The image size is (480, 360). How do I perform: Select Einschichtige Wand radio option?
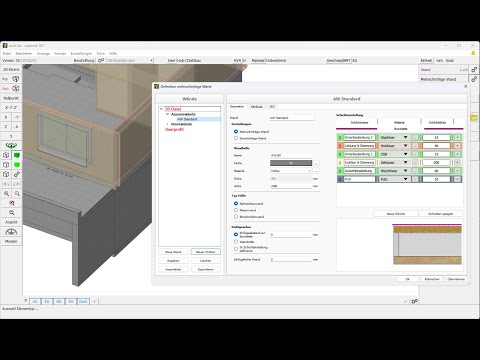click(236, 138)
